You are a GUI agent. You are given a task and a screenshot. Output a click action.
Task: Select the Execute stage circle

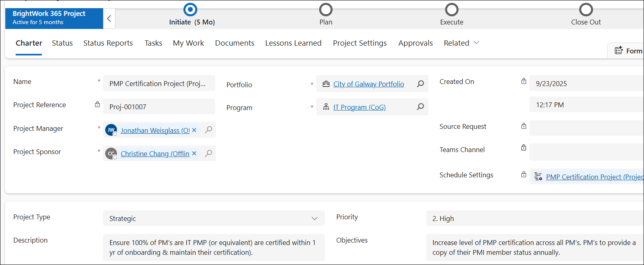[x=452, y=9]
